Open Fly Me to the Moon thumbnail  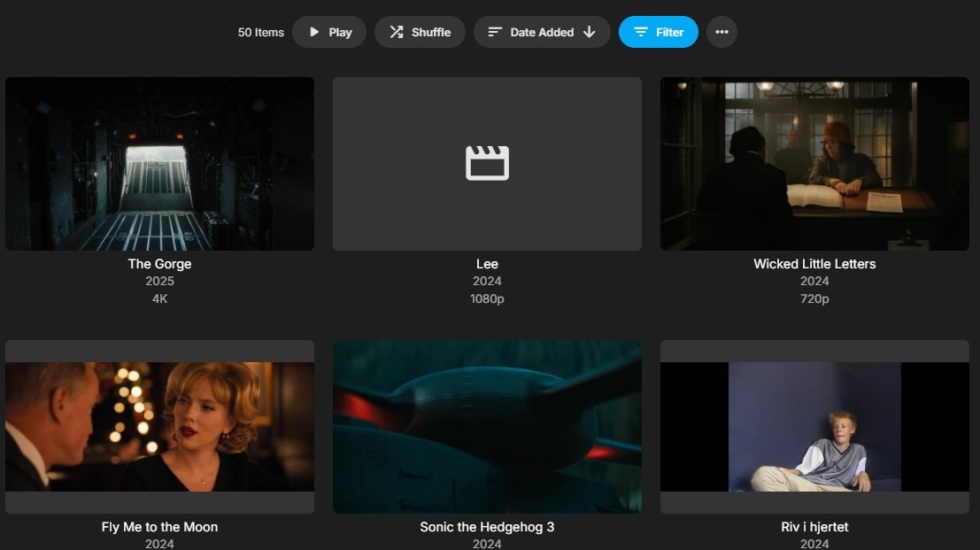160,427
